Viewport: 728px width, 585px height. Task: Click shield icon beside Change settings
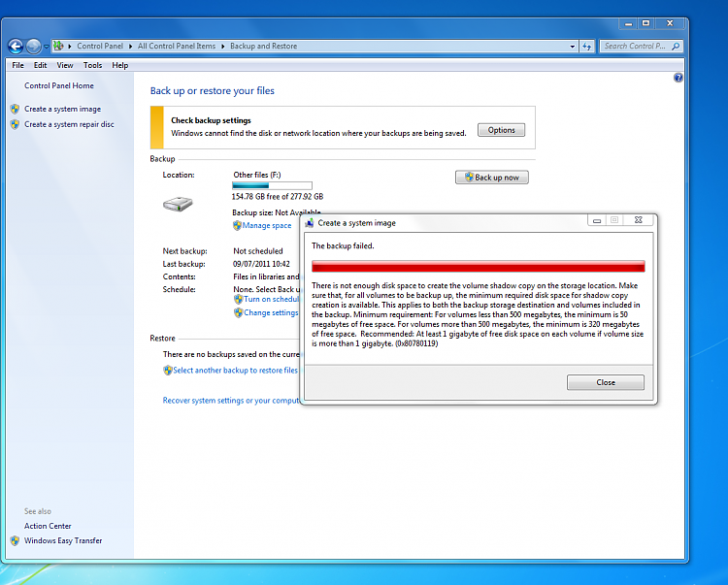point(238,312)
